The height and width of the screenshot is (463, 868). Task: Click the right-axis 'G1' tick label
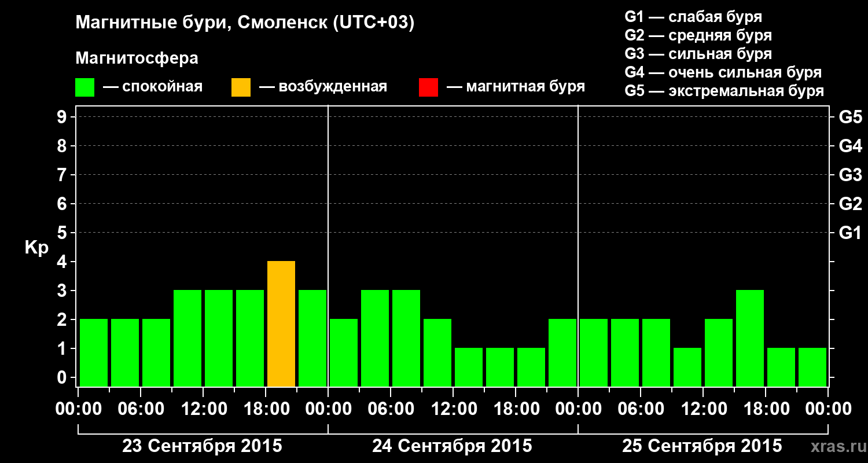(850, 233)
